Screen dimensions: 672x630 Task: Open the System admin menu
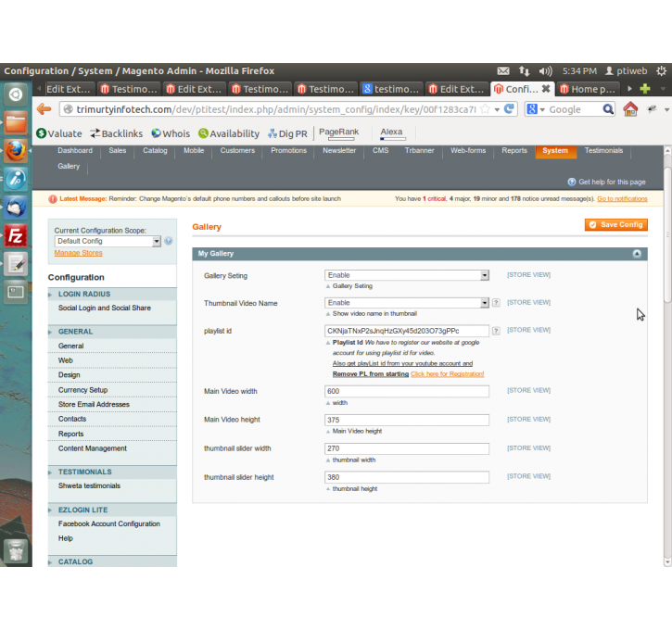point(555,151)
